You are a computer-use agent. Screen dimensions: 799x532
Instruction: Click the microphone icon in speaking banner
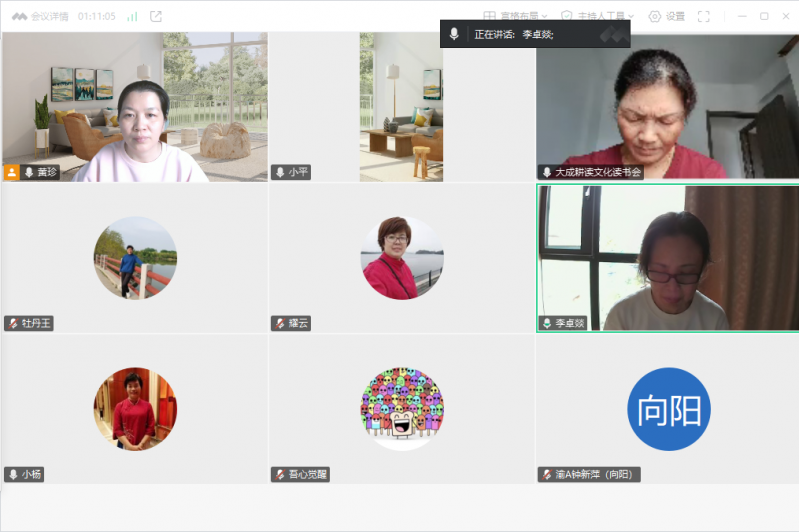click(x=454, y=34)
